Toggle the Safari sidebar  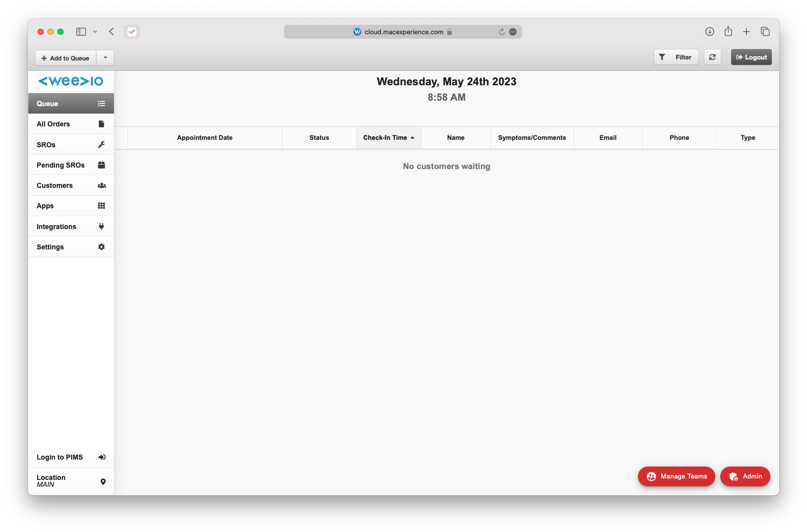pos(81,32)
